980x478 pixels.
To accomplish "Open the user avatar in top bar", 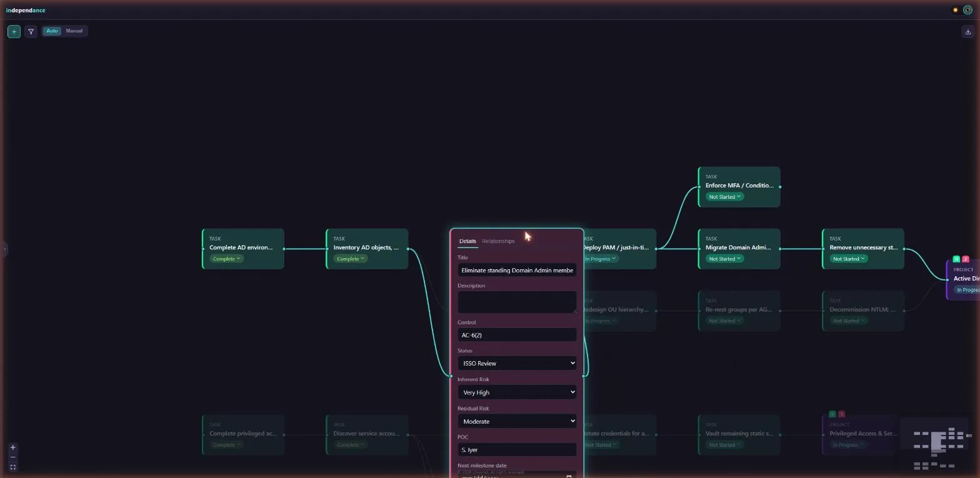I will (967, 10).
